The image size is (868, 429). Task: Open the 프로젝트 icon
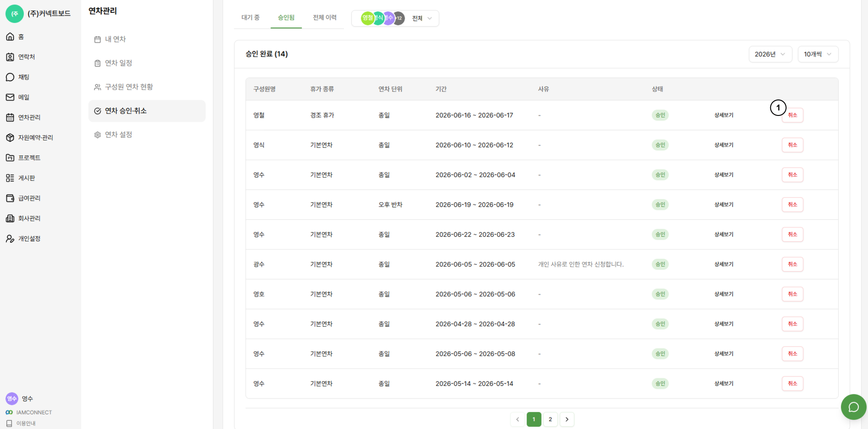tap(10, 157)
